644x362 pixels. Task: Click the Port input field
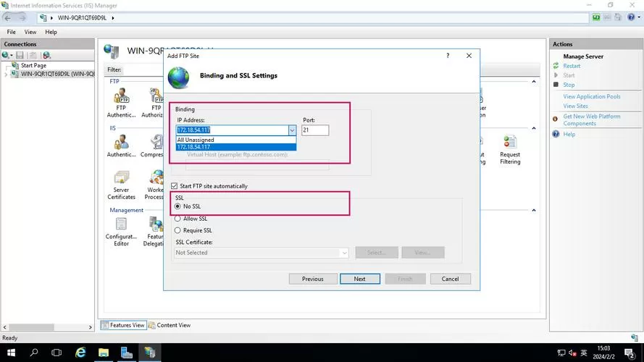point(315,130)
